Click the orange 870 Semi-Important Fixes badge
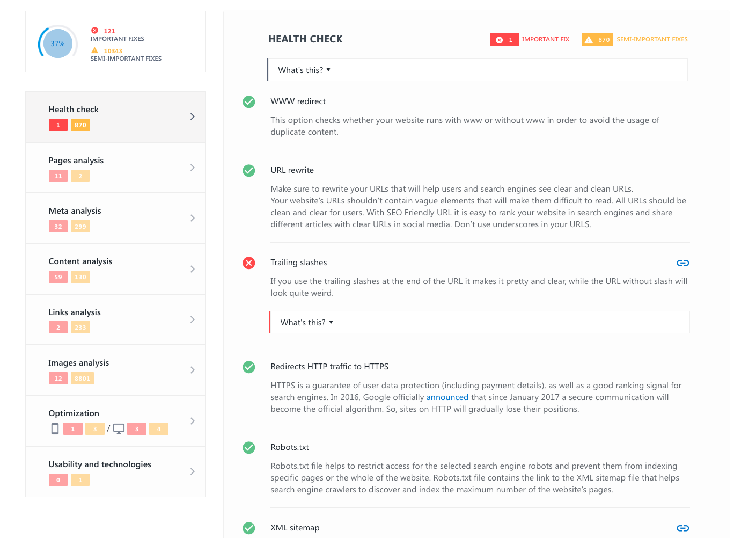 597,40
